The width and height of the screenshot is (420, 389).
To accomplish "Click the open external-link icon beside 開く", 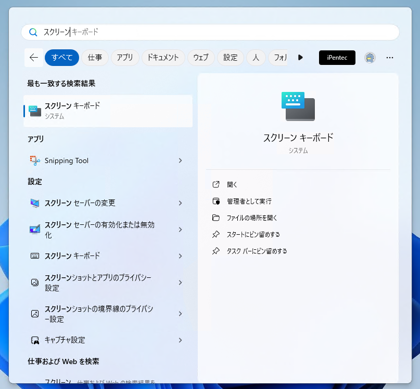I will pos(216,184).
